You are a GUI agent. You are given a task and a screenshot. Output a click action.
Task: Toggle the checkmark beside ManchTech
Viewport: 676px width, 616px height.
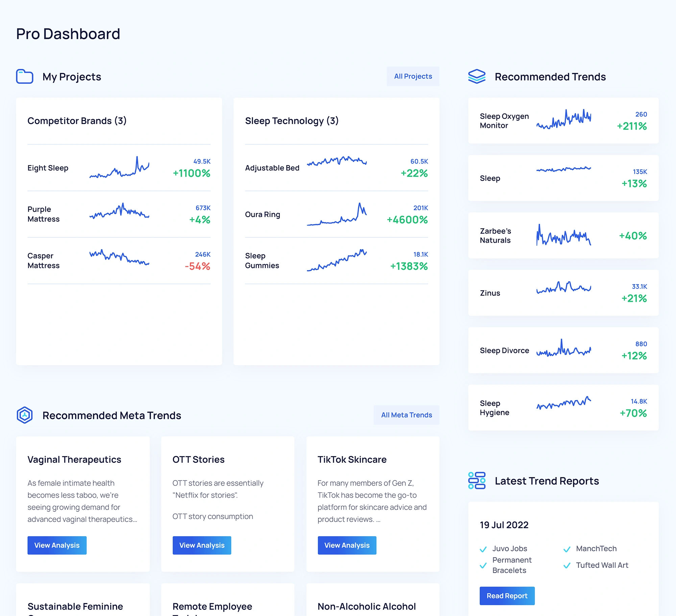[x=566, y=548]
